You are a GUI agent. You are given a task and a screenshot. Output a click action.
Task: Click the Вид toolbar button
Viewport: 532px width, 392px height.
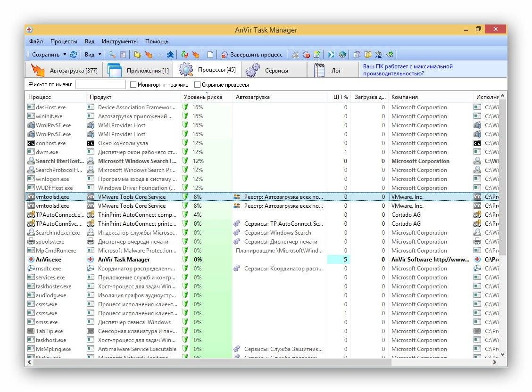[90, 55]
